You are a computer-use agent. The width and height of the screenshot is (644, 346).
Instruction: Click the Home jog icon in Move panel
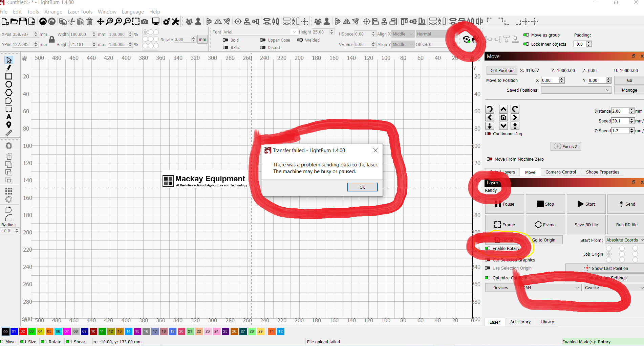[x=503, y=117]
